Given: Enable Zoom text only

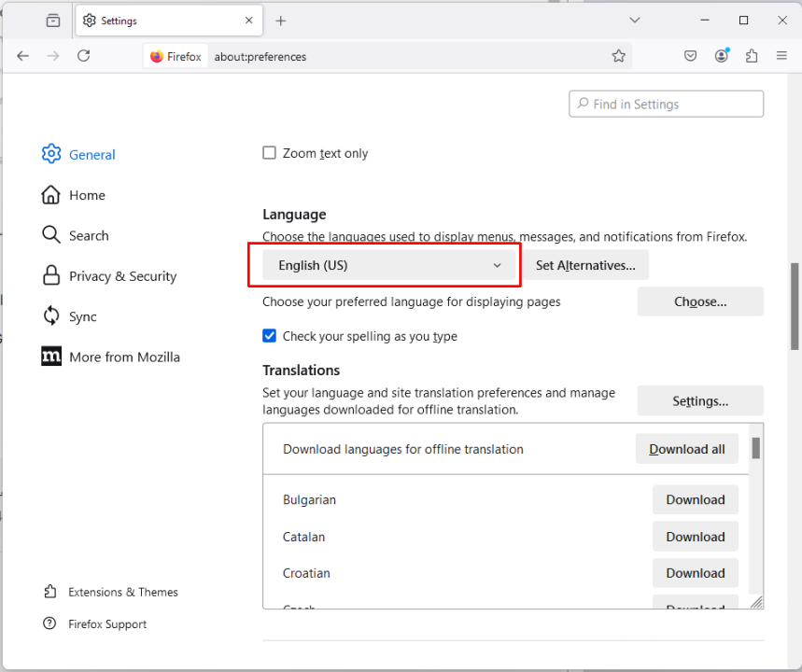Looking at the screenshot, I should (269, 152).
